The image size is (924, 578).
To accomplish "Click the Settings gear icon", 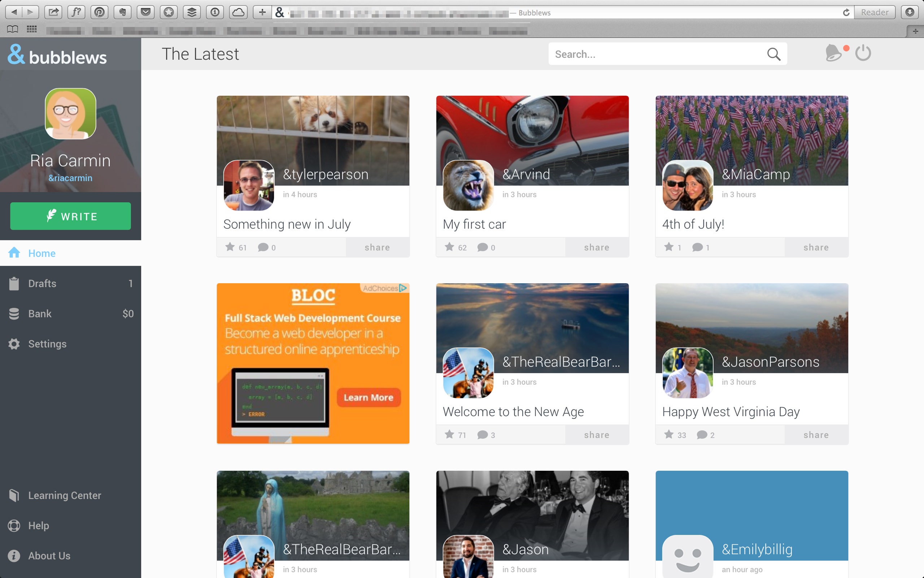I will (x=14, y=344).
